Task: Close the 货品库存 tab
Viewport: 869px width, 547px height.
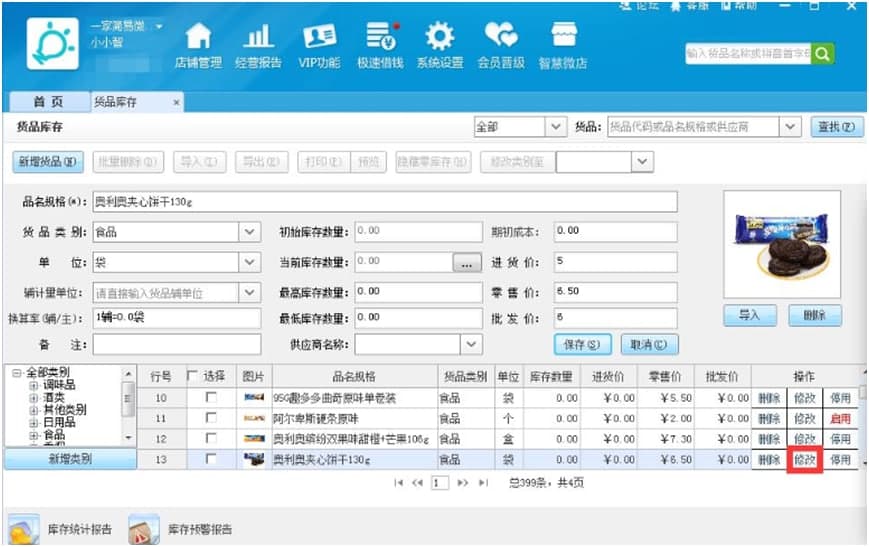Action: 176,102
